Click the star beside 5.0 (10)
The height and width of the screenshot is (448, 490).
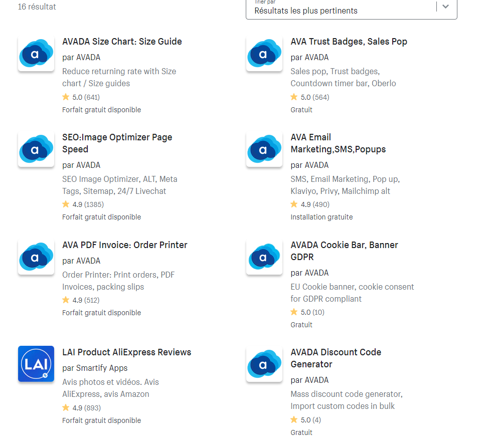pyautogui.click(x=294, y=312)
